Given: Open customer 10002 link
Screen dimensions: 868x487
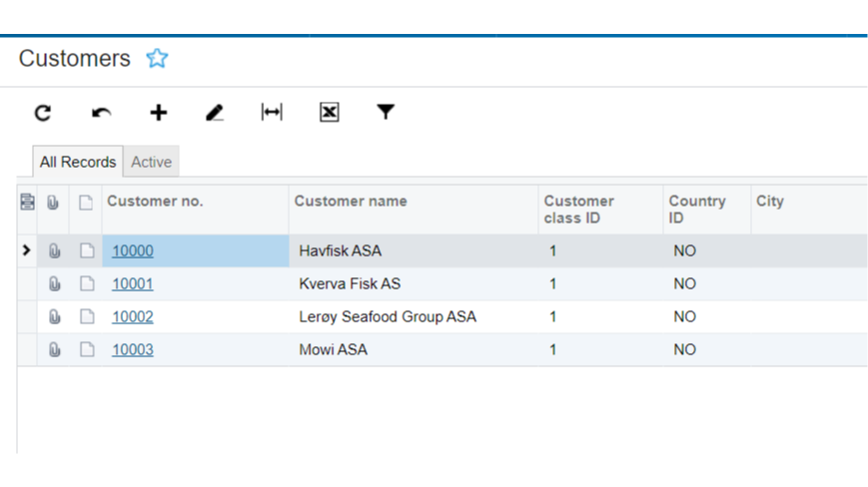Looking at the screenshot, I should click(133, 316).
